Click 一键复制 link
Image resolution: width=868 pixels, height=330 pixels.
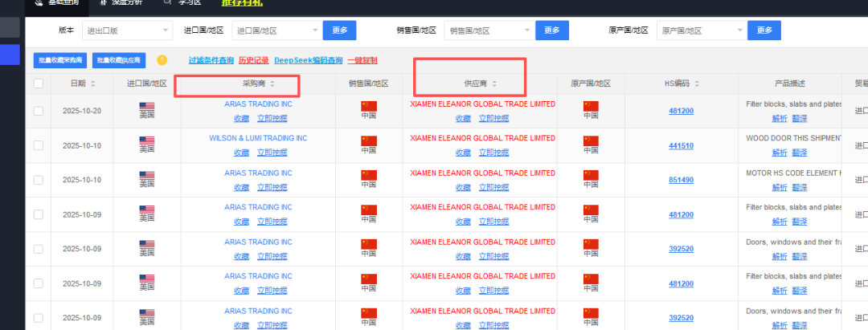[362, 60]
